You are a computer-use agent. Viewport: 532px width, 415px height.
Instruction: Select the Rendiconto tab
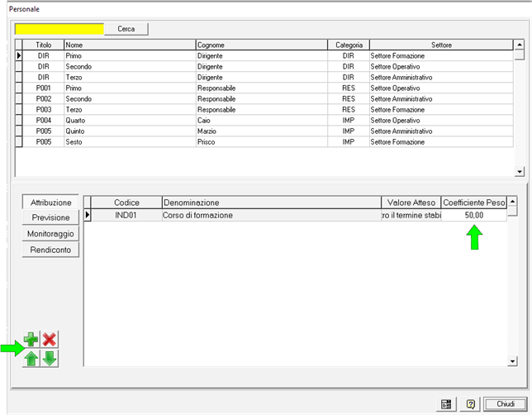point(50,250)
